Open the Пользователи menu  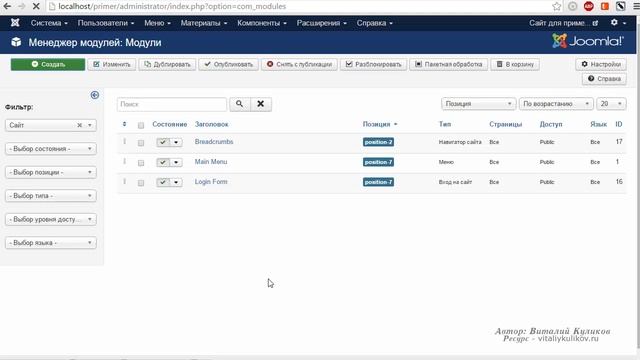pos(106,23)
